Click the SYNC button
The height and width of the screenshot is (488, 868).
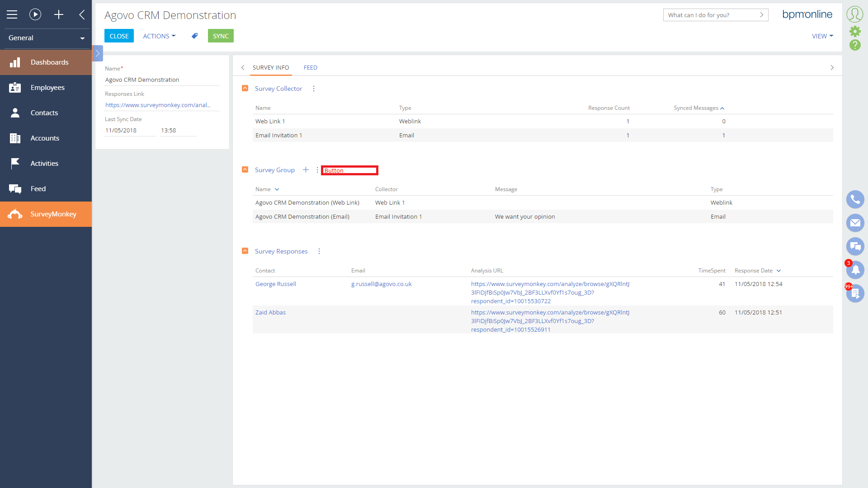pyautogui.click(x=221, y=36)
